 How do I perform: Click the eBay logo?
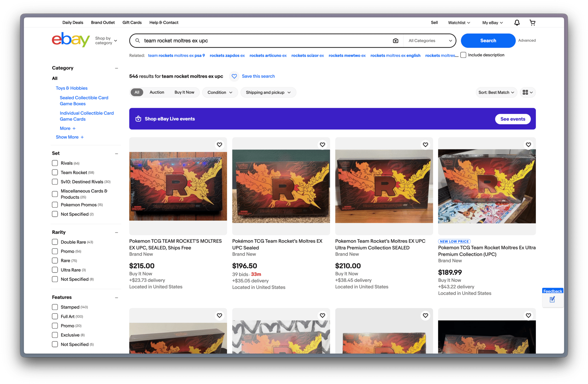pos(71,40)
